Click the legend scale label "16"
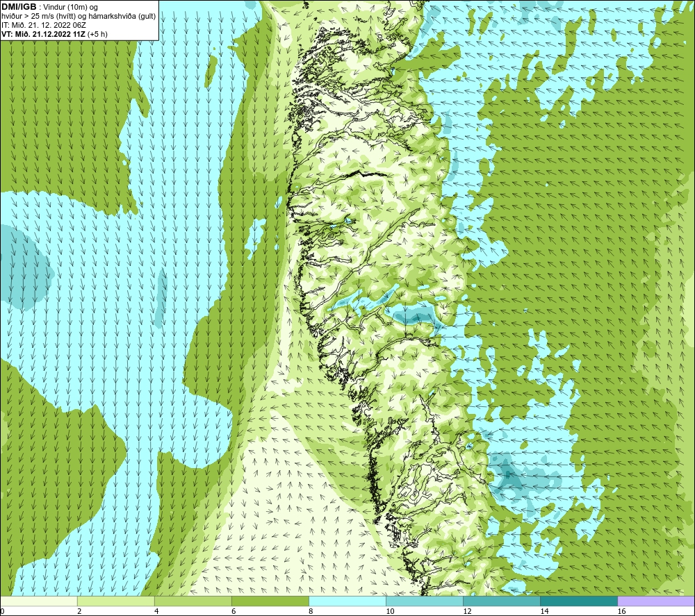Screen dimensions: 695x616 click(x=621, y=612)
